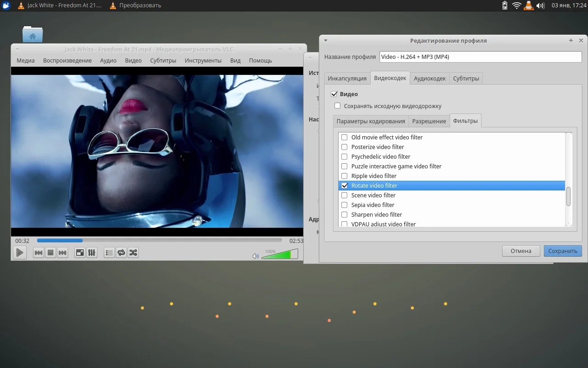Skip to the next track

[x=62, y=253]
